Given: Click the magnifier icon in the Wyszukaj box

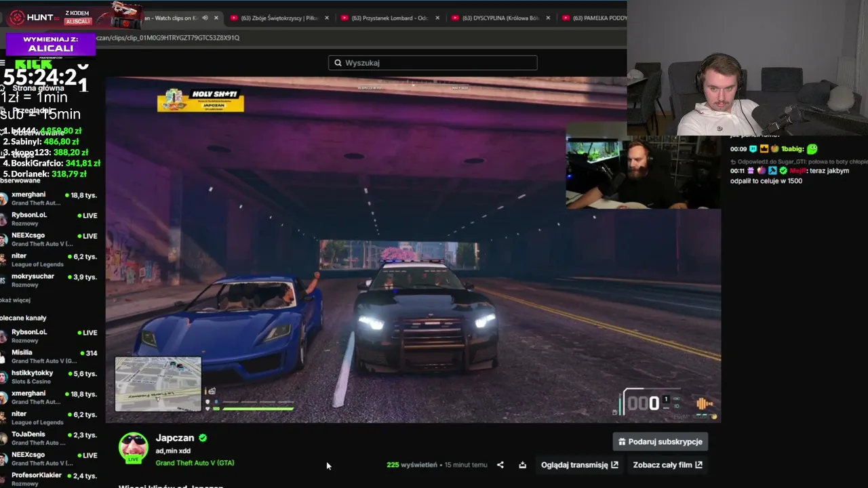Looking at the screenshot, I should tap(338, 63).
